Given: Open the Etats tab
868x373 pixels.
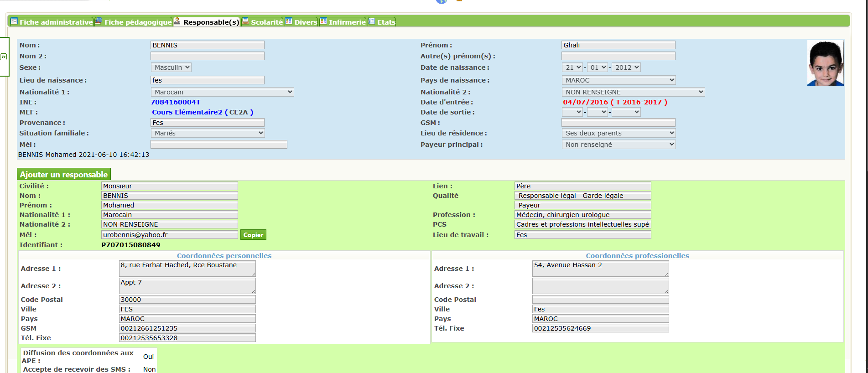Looking at the screenshot, I should click(385, 22).
